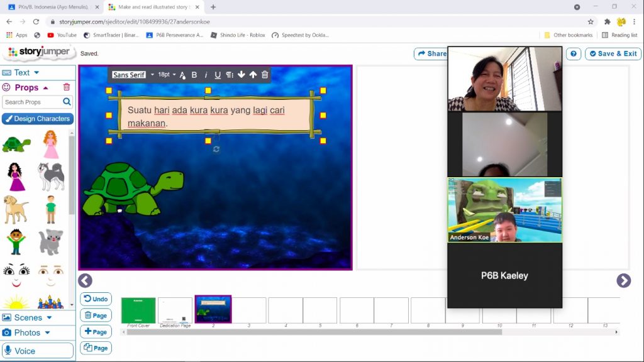644x362 pixels.
Task: Toggle bold formatting in the text toolbar
Action: click(194, 75)
